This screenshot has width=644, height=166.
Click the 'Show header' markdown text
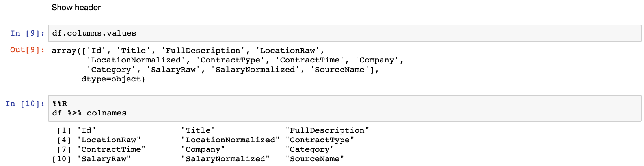pyautogui.click(x=76, y=8)
